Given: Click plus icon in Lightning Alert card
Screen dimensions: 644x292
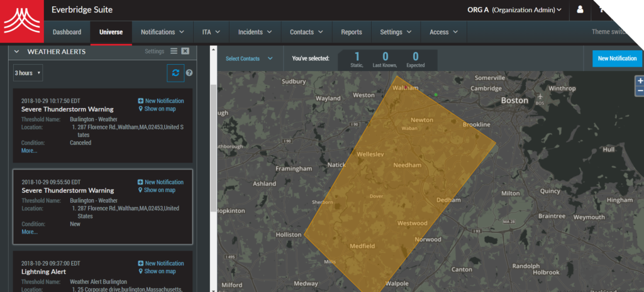Looking at the screenshot, I should (x=140, y=263).
